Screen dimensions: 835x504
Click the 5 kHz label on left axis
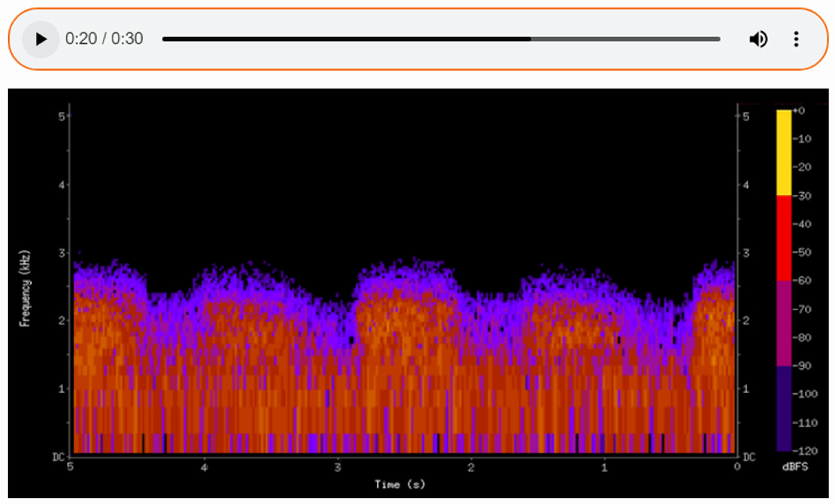[61, 117]
